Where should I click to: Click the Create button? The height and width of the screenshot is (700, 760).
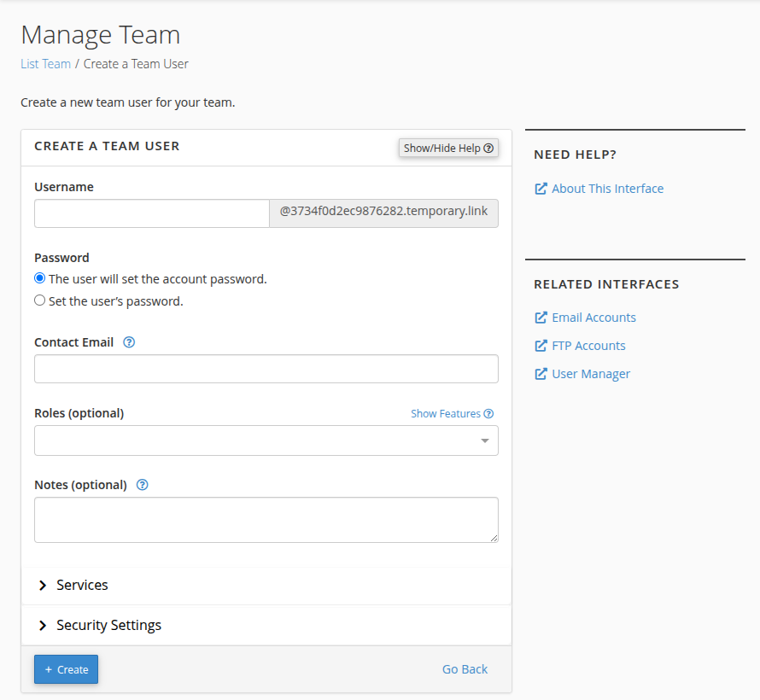tap(66, 669)
